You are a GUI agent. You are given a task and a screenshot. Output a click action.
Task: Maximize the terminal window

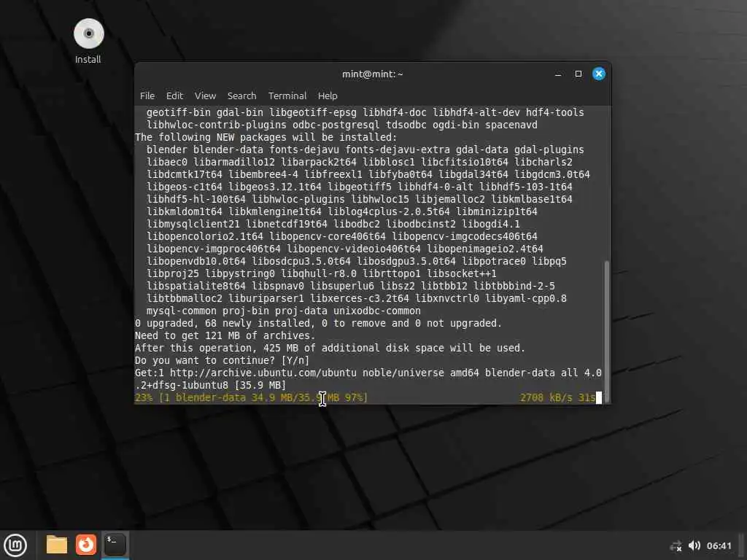[x=578, y=74]
